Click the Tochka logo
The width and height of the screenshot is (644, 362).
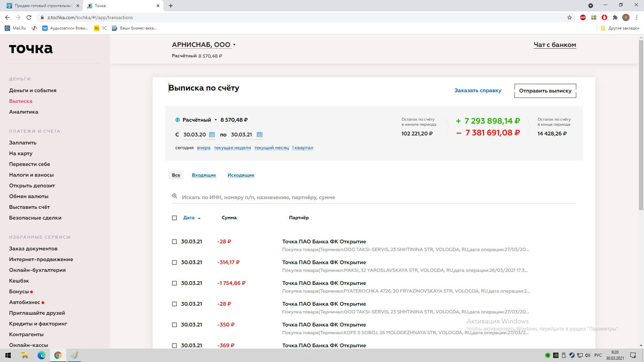coord(31,49)
